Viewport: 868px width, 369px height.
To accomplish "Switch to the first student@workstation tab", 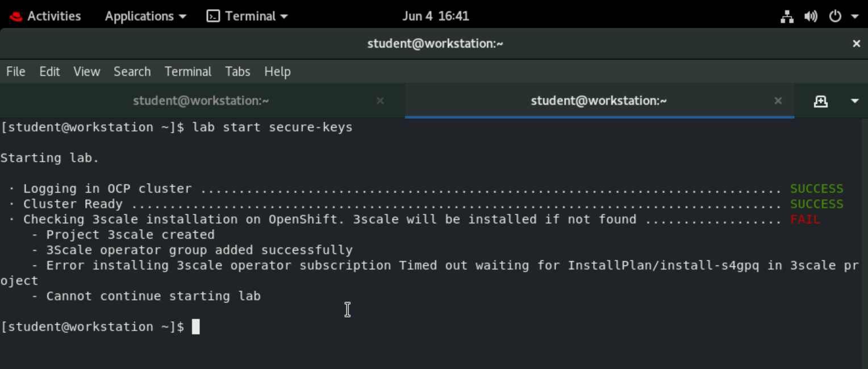I will 201,101.
